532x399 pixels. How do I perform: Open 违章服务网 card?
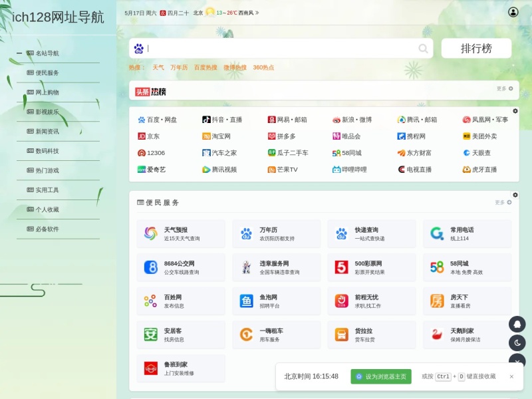[276, 267]
